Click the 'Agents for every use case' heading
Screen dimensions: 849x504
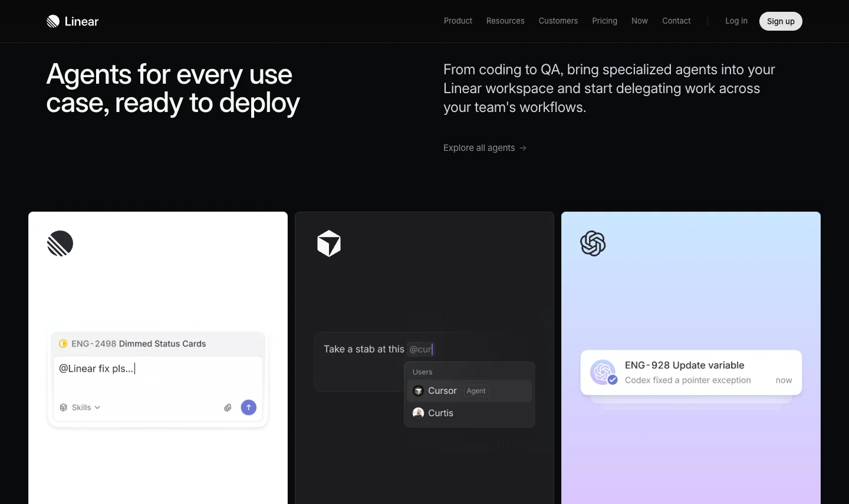coord(173,88)
